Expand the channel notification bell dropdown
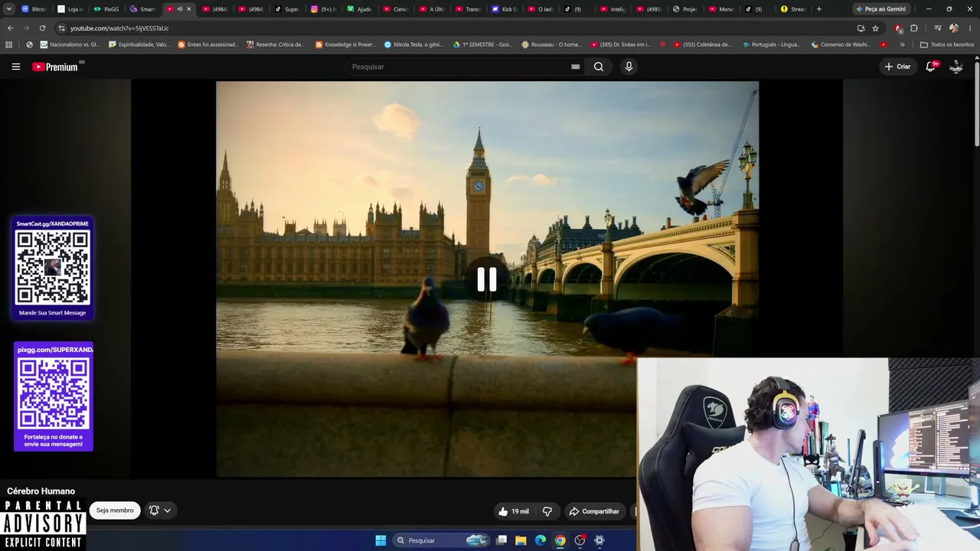 coord(160,510)
